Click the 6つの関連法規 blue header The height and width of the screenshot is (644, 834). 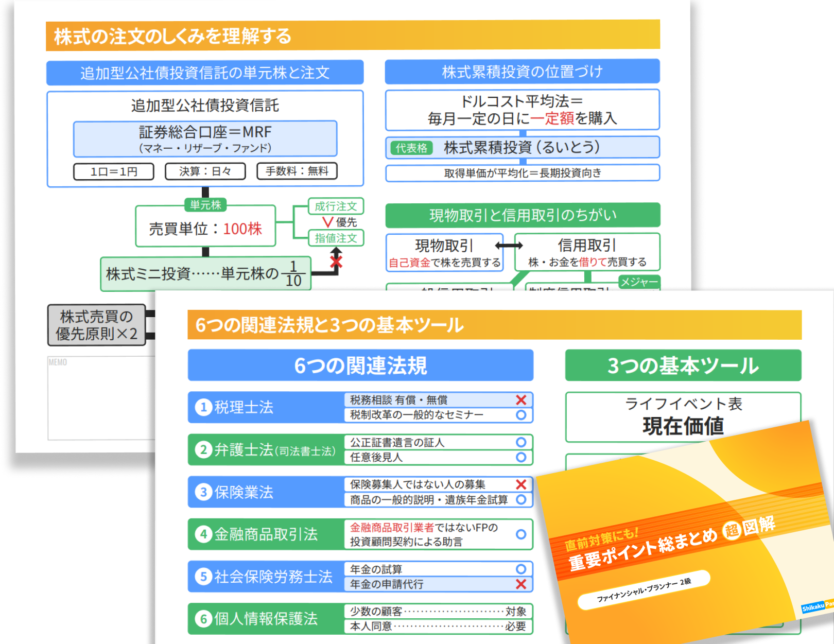[x=360, y=365]
